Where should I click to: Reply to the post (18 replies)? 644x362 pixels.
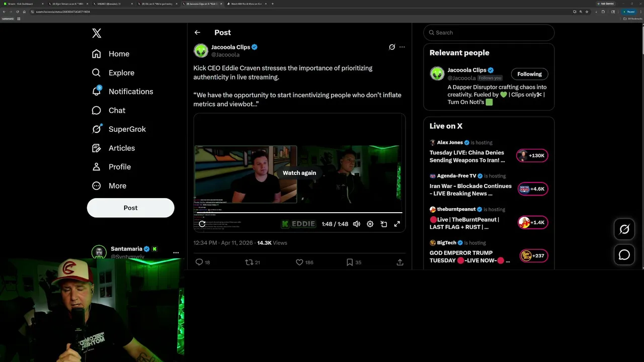coord(203,262)
